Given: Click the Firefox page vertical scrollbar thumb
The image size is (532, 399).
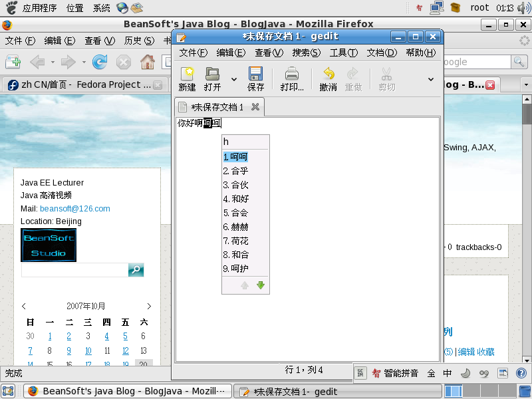Looking at the screenshot, I should tap(527, 114).
